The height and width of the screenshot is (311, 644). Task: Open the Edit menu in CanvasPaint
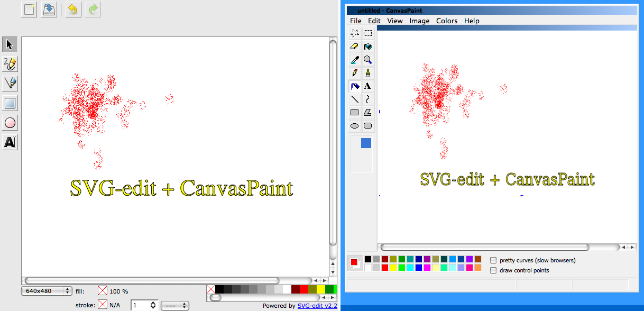click(374, 21)
